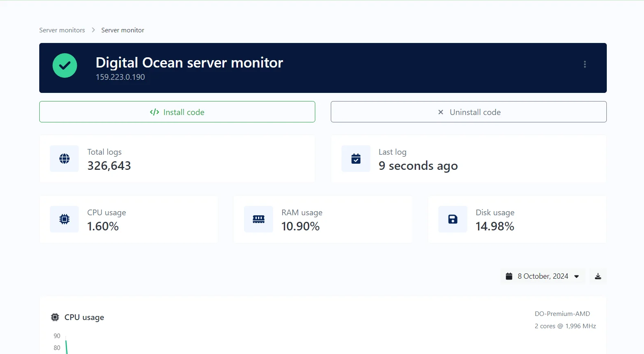This screenshot has height=354, width=644.
Task: Click the calendar-check icon beside Last log
Action: 356,159
